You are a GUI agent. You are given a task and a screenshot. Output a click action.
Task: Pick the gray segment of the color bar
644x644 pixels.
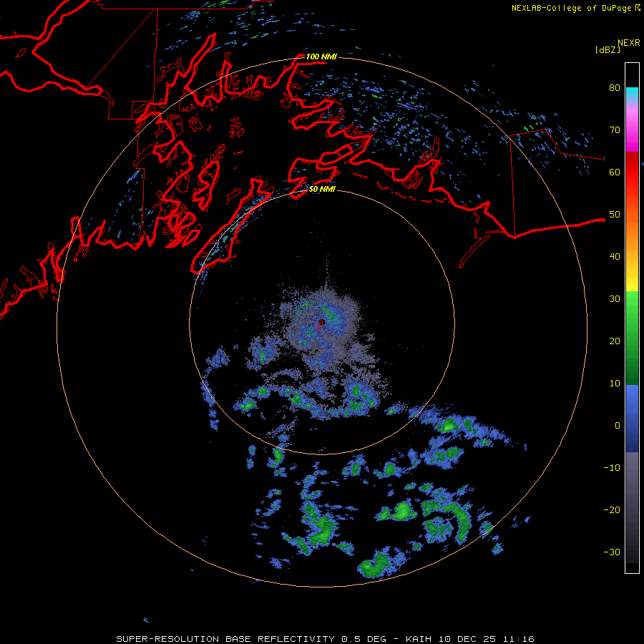point(632,481)
